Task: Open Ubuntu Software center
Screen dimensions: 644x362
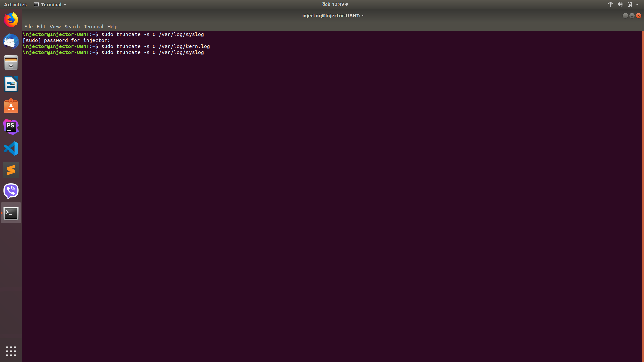Action: tap(11, 106)
